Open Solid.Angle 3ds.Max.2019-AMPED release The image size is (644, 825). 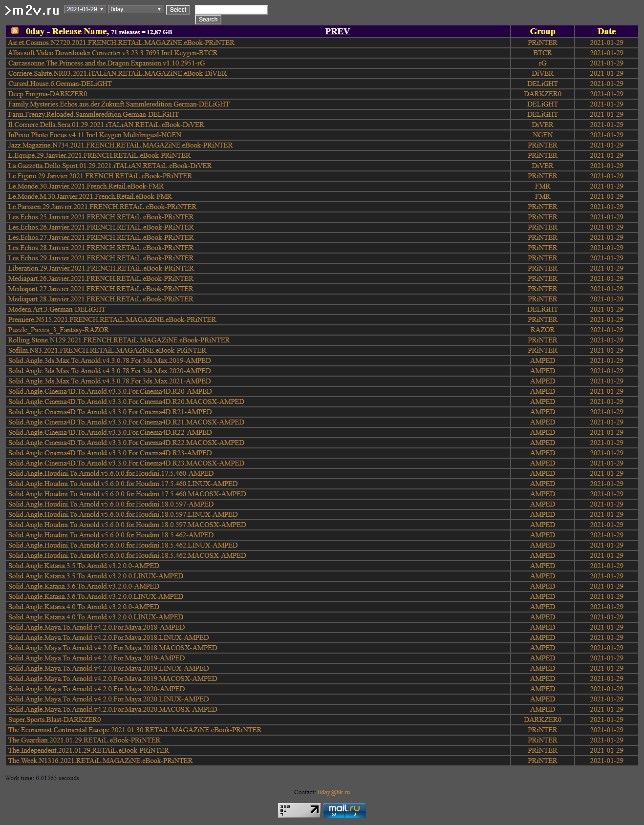[109, 360]
